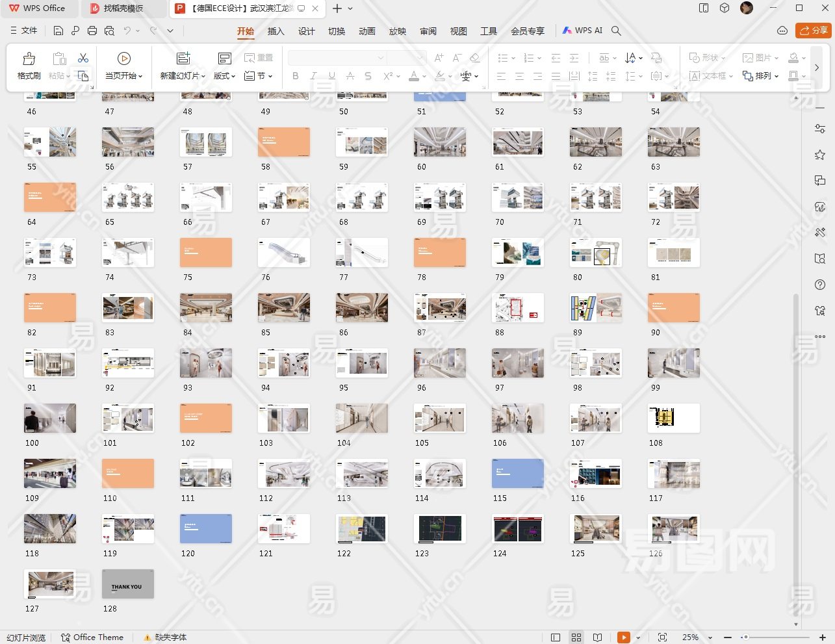
Task: Click the zoom slider handle in status bar
Action: click(x=745, y=638)
